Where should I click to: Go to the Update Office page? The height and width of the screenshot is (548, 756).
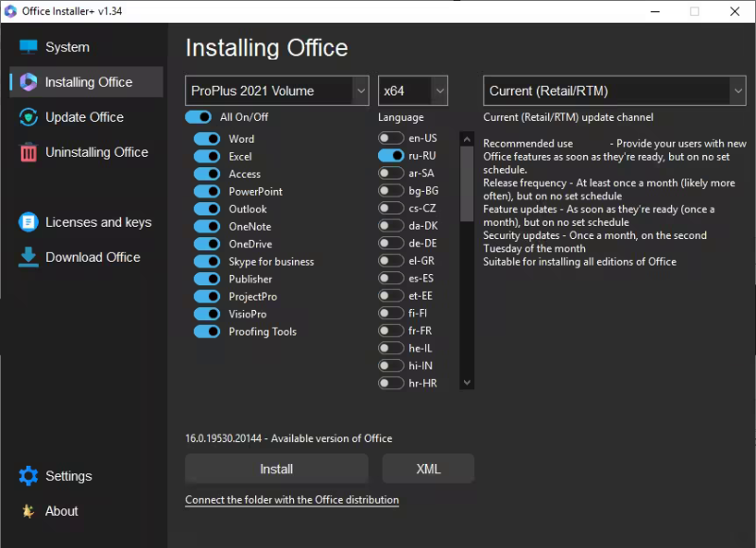[x=84, y=117]
